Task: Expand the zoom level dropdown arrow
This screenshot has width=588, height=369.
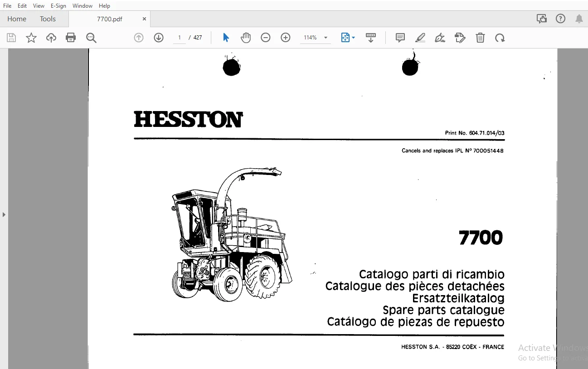Action: click(x=326, y=38)
